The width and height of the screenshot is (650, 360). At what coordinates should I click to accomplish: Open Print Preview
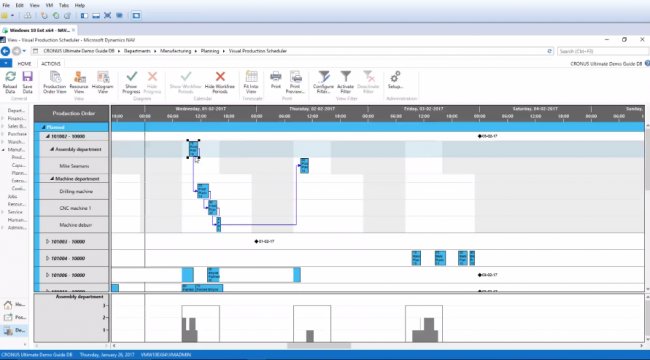pos(296,82)
